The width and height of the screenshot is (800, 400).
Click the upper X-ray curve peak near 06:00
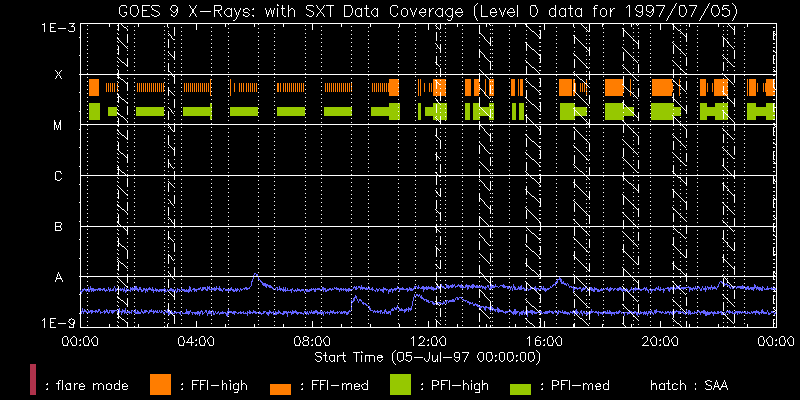pos(255,275)
